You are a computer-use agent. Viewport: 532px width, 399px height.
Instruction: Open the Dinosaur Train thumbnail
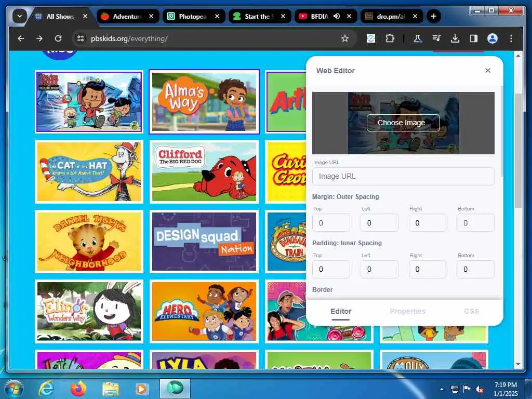pos(286,241)
